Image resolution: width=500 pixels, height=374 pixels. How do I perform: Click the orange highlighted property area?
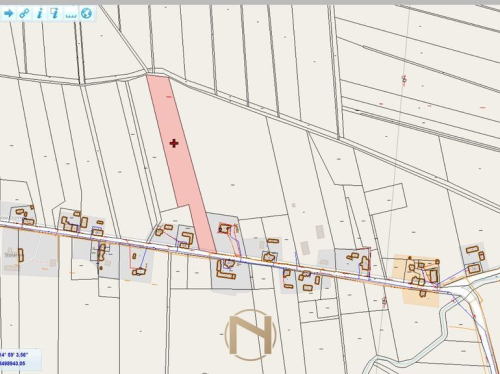click(416, 280)
